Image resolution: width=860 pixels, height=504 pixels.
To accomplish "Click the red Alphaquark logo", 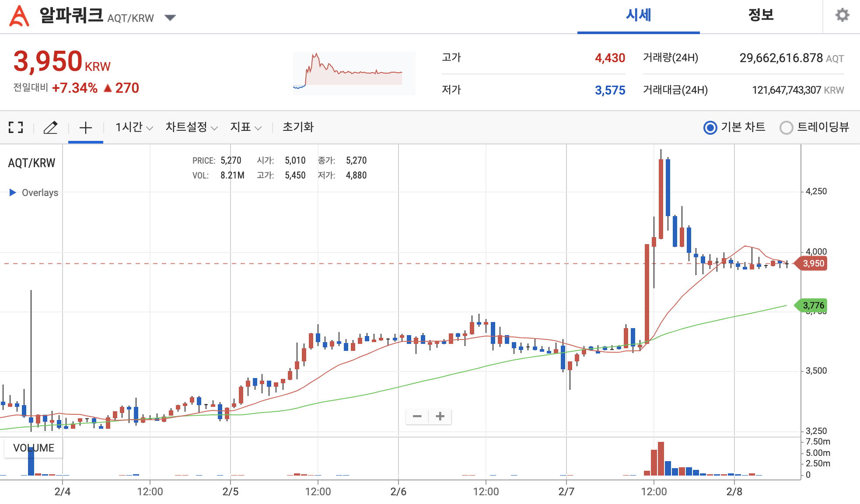I will pos(19,16).
